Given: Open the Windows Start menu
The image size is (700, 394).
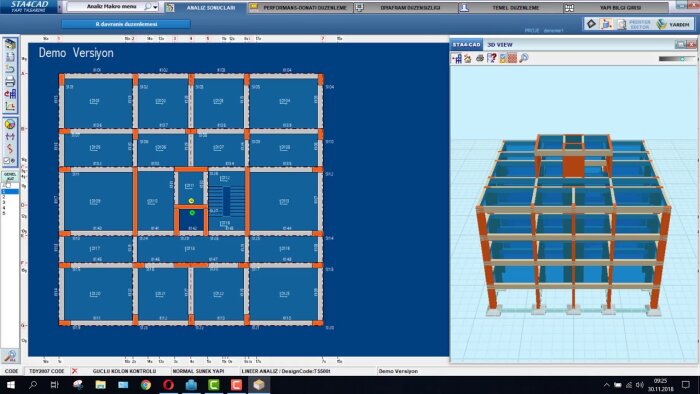Looking at the screenshot, I should point(10,385).
